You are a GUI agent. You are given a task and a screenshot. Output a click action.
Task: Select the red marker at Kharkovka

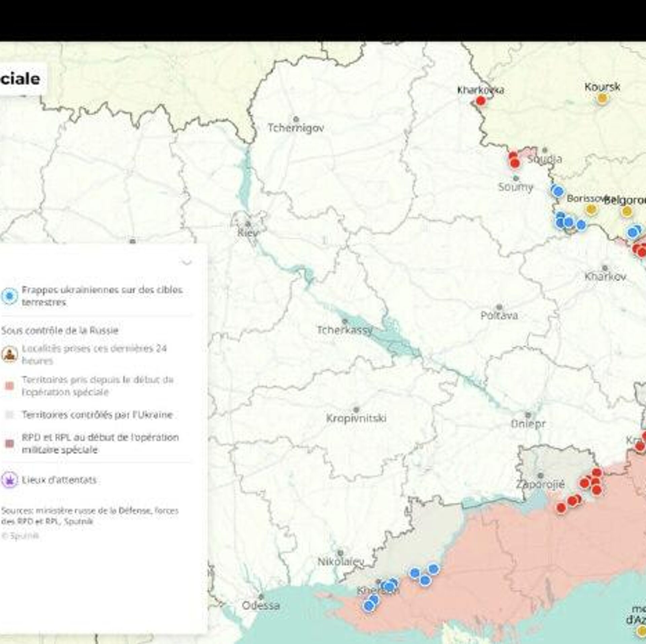tap(481, 101)
